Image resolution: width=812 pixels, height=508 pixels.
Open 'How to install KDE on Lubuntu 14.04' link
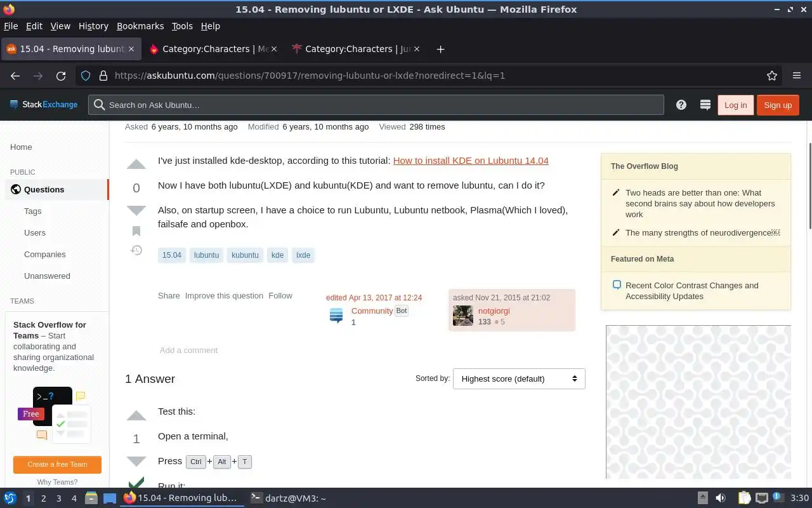[471, 161]
